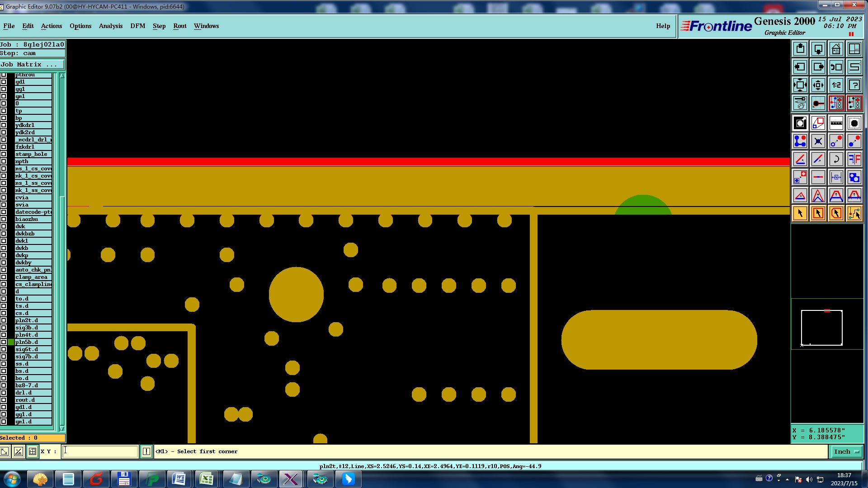Open the Step menu
The image size is (868, 488).
(x=159, y=26)
